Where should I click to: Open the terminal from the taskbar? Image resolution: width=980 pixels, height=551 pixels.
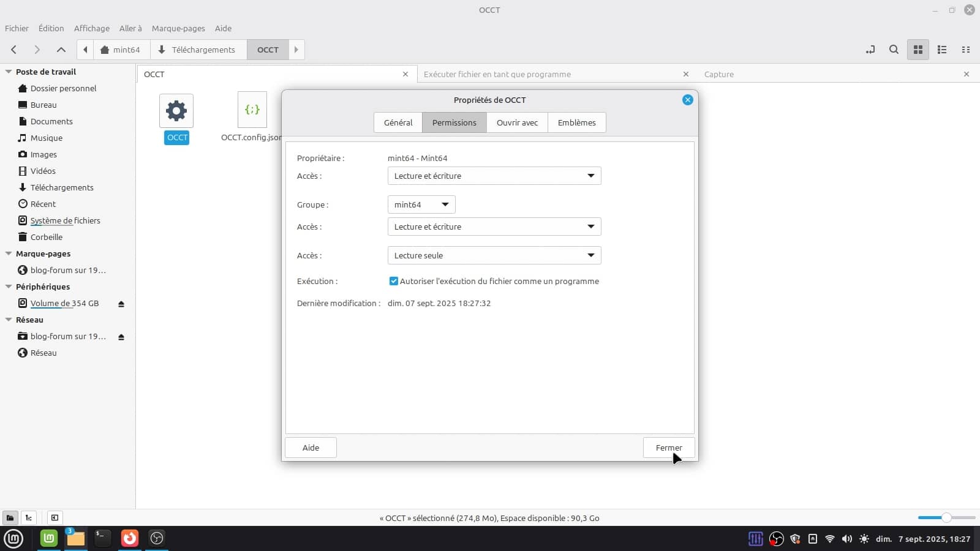click(102, 538)
